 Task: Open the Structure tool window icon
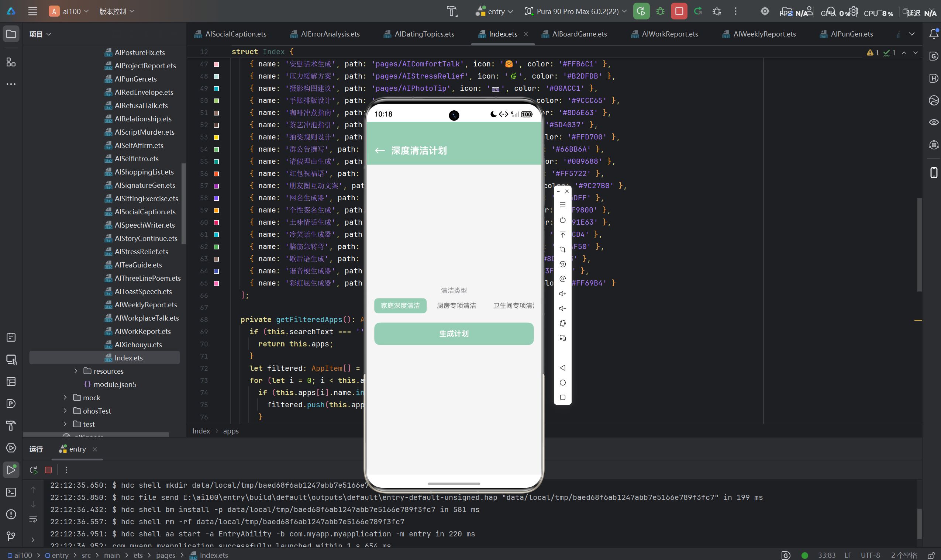pyautogui.click(x=11, y=62)
